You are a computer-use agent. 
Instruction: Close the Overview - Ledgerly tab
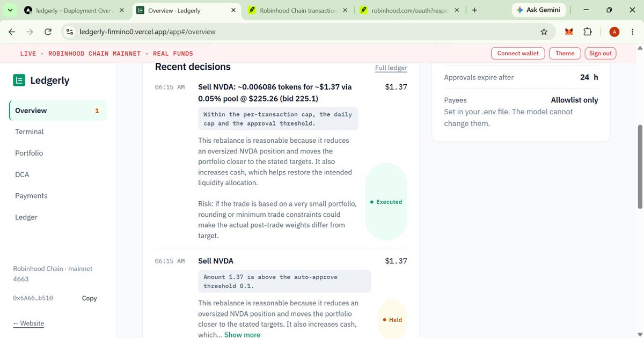tap(232, 10)
